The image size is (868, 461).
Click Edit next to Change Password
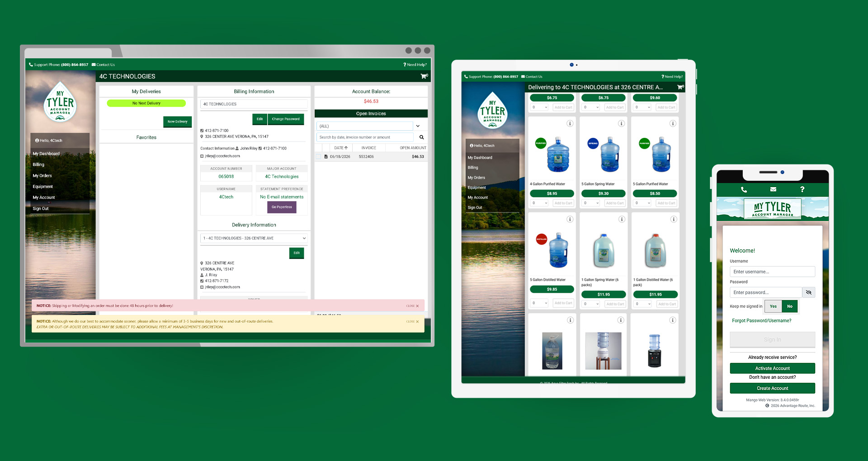click(x=259, y=119)
